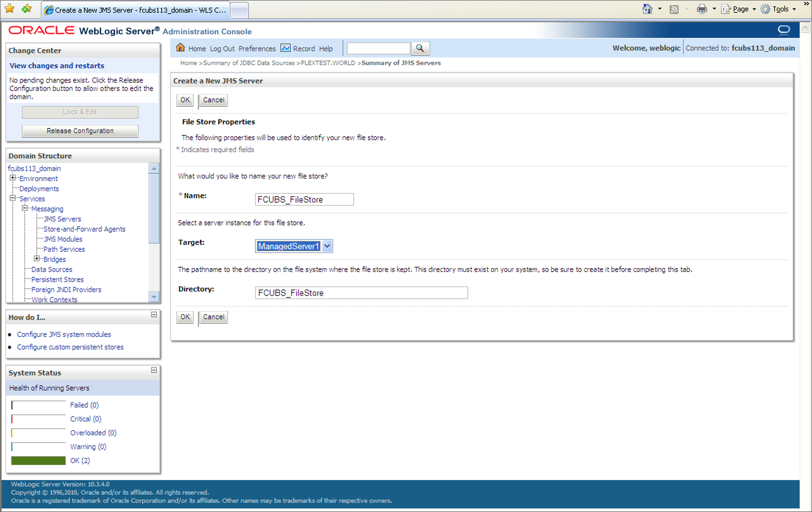Click the magnifier search icon button

[420, 48]
